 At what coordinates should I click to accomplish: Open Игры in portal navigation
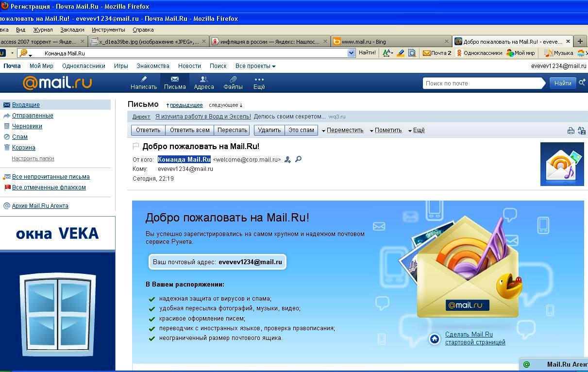(x=121, y=66)
